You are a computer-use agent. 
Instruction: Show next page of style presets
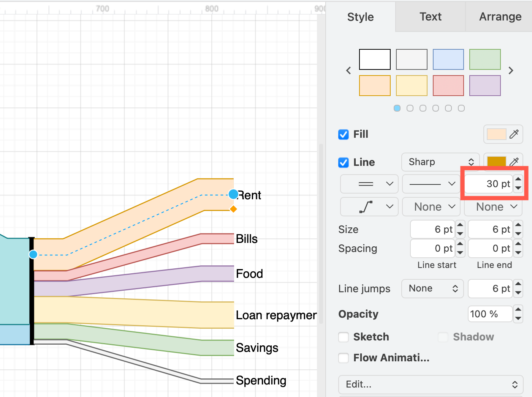[x=511, y=70]
